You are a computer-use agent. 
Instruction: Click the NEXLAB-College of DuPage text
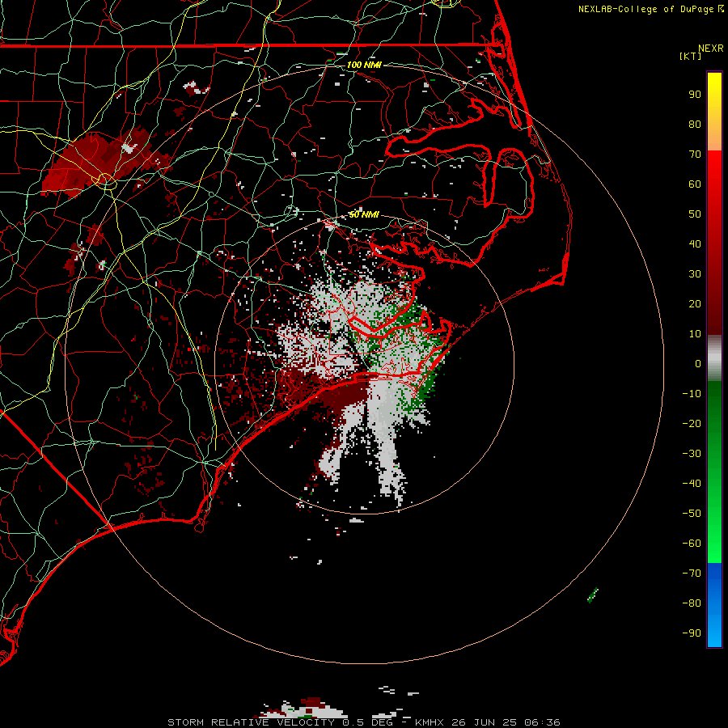point(645,9)
